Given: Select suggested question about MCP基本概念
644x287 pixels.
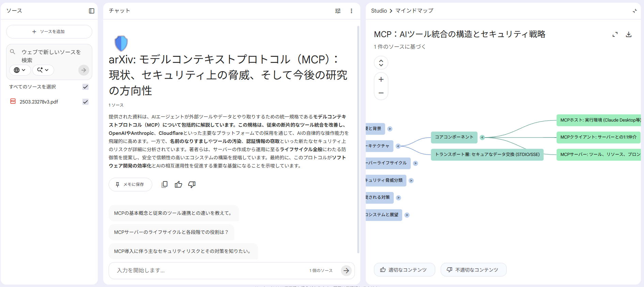Looking at the screenshot, I should pyautogui.click(x=173, y=213).
